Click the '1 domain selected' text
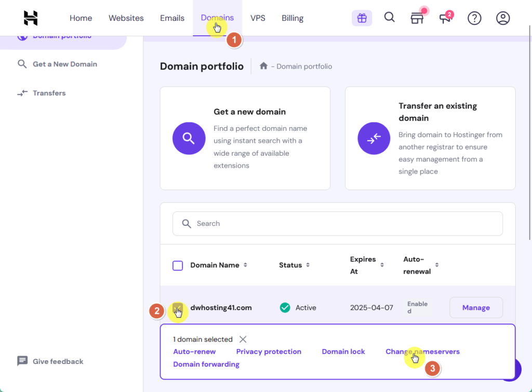 click(x=203, y=339)
